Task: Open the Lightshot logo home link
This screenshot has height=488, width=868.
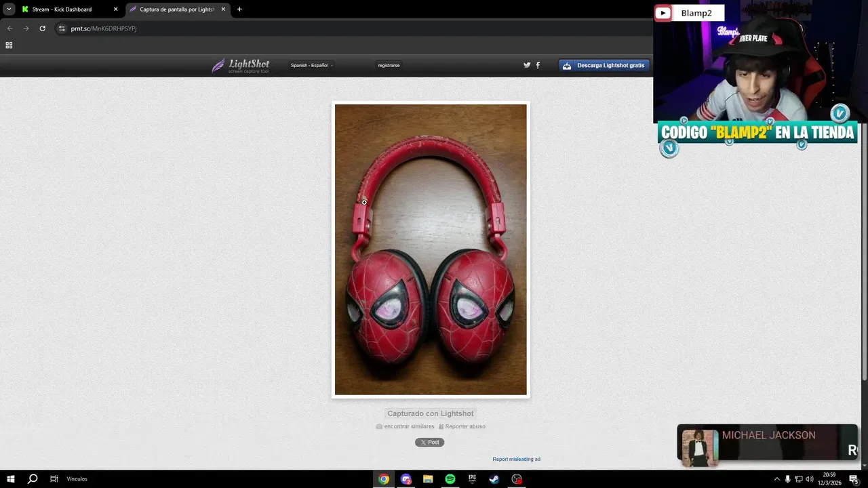Action: click(241, 66)
